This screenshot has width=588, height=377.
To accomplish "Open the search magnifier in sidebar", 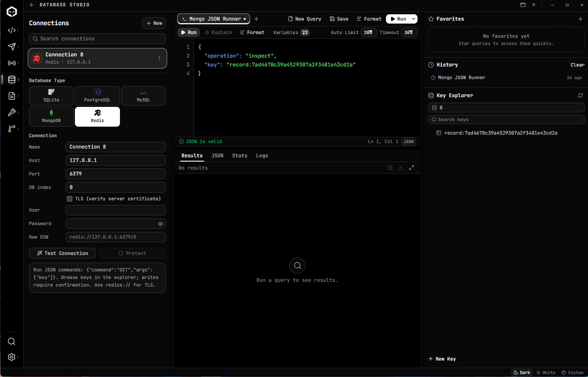I will [x=12, y=342].
